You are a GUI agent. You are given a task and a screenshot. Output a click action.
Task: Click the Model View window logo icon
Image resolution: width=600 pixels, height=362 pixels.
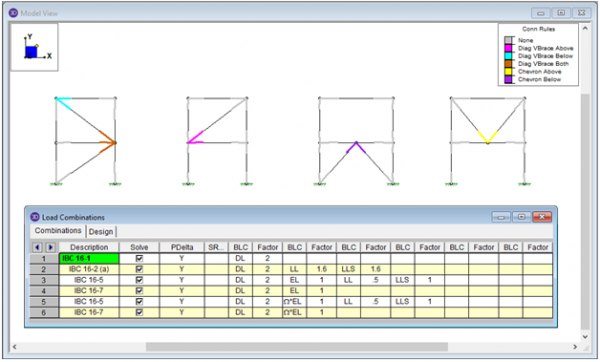[x=13, y=13]
